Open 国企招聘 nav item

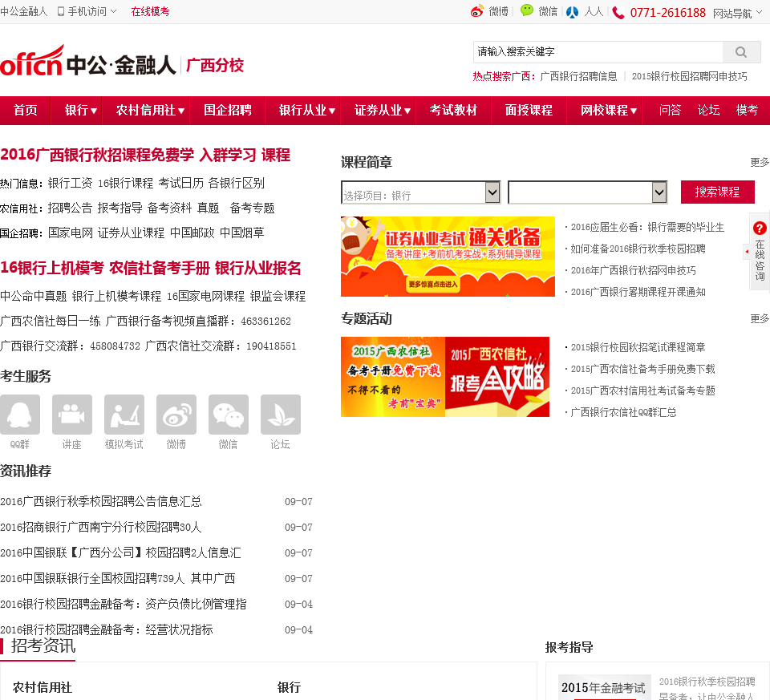point(228,111)
